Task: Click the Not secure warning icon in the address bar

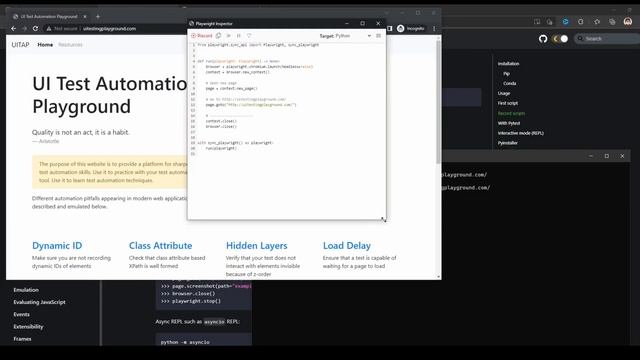Action: 49,29
